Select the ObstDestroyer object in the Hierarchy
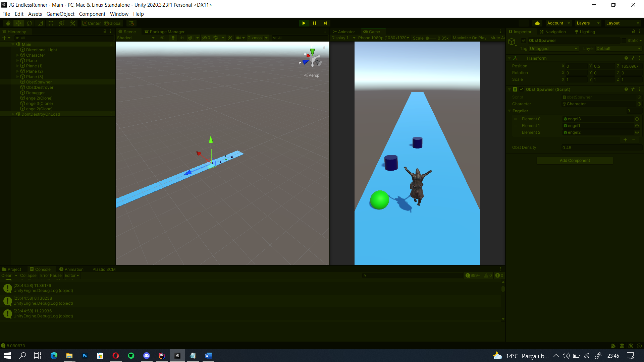This screenshot has width=644, height=362. coord(40,87)
